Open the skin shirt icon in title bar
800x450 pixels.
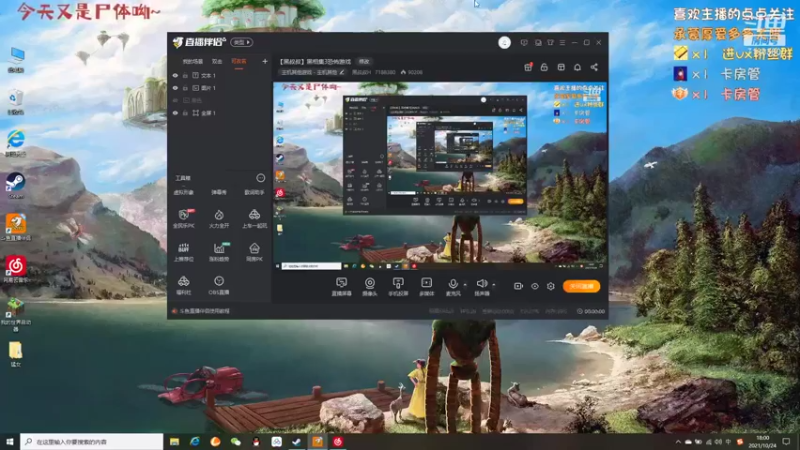pyautogui.click(x=550, y=42)
